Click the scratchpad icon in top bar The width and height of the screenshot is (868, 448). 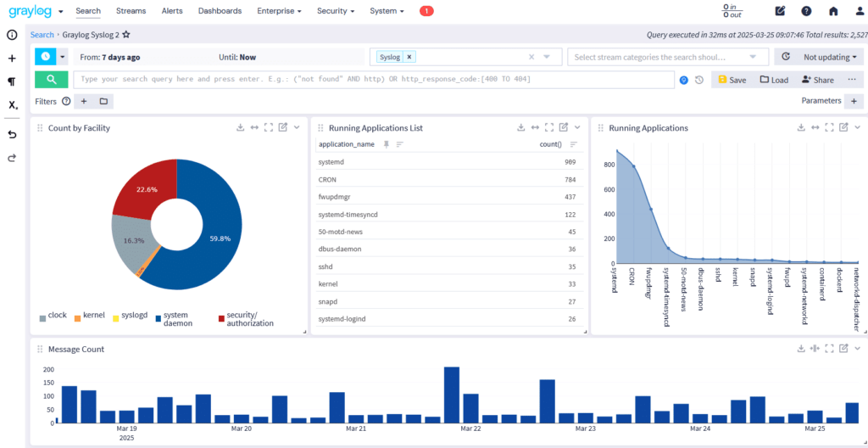coord(780,11)
